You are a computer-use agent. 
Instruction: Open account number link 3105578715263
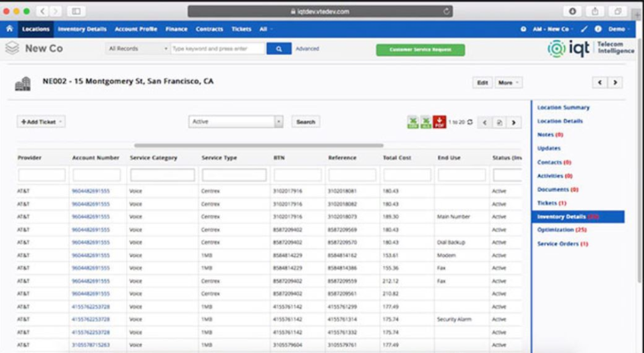91,345
